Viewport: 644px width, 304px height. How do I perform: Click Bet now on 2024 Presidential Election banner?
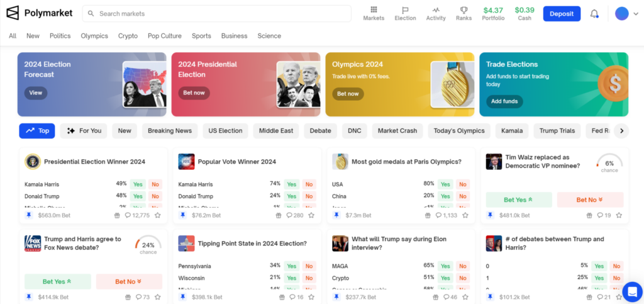(194, 93)
